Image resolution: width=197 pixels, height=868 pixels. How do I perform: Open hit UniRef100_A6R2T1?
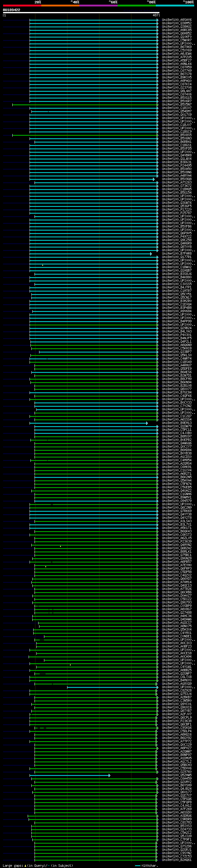[176, 474]
